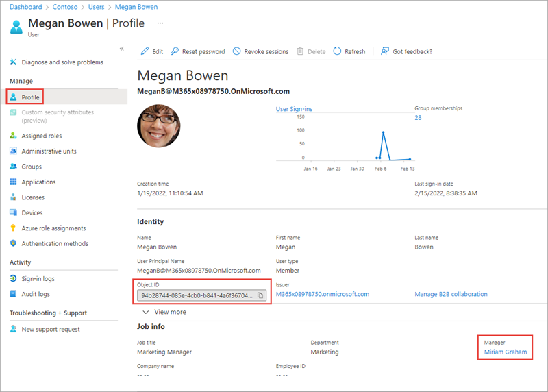The image size is (548, 392).
Task: Click the group memberships count 28
Action: pyautogui.click(x=418, y=117)
